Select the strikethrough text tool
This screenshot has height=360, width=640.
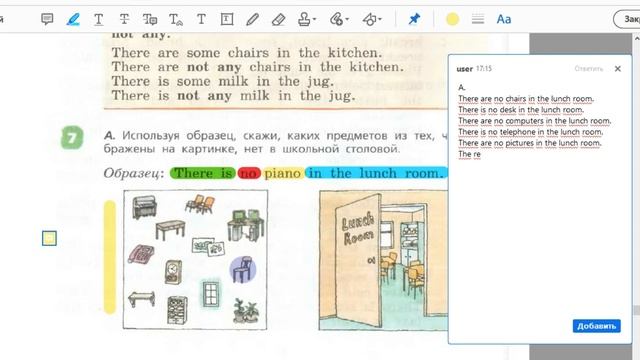(124, 19)
